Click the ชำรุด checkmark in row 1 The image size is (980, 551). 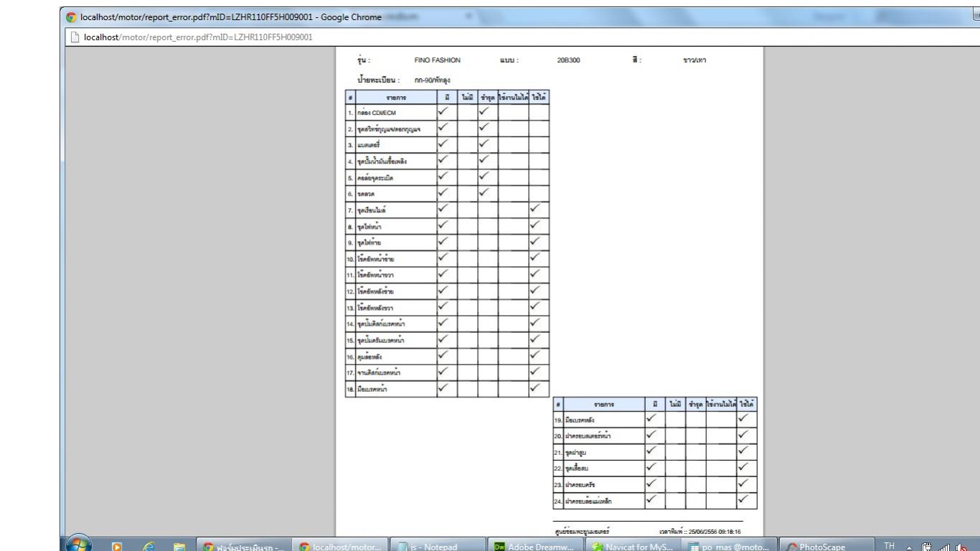coord(484,110)
